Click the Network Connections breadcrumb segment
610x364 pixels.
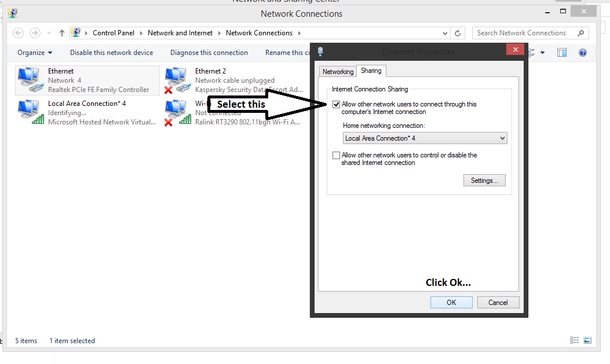(259, 33)
